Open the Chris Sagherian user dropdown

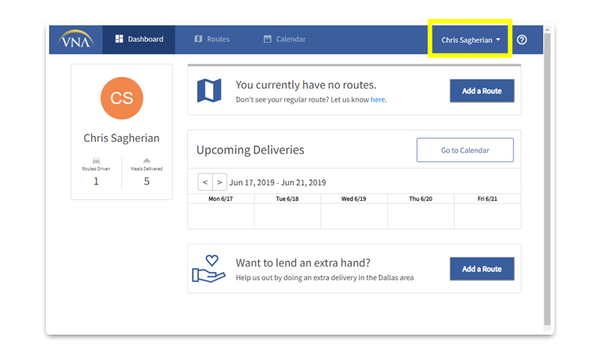coord(470,40)
